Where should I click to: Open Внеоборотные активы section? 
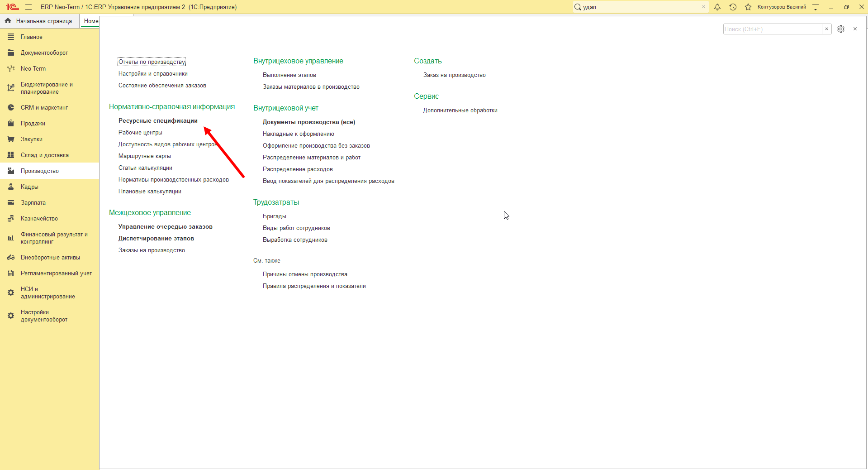click(x=49, y=258)
